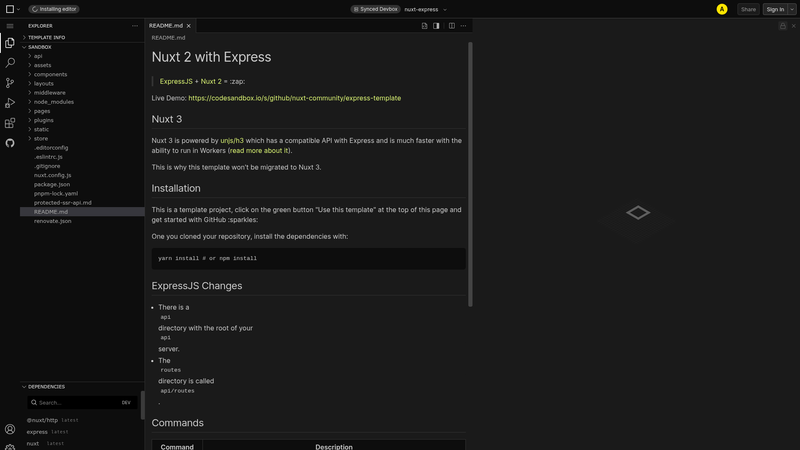This screenshot has width=800, height=450.
Task: Click the Share button
Action: click(748, 9)
